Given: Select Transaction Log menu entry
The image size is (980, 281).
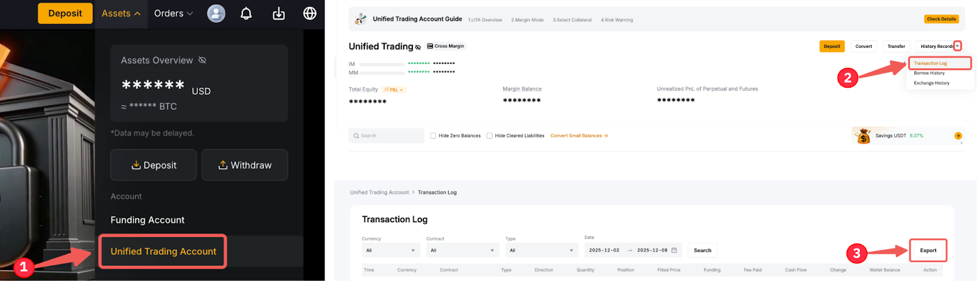Looking at the screenshot, I should (x=930, y=63).
